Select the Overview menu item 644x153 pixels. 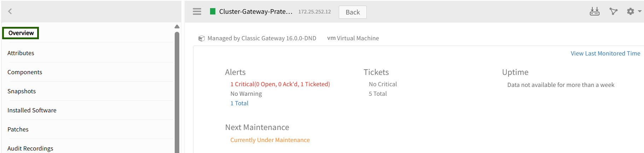point(21,33)
